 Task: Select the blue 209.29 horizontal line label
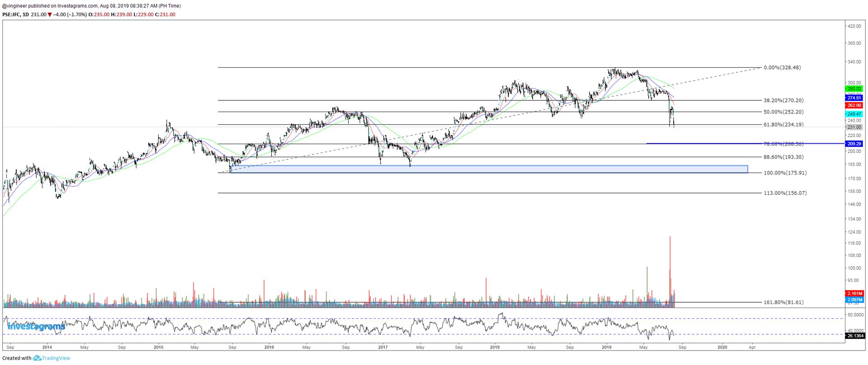pyautogui.click(x=854, y=144)
